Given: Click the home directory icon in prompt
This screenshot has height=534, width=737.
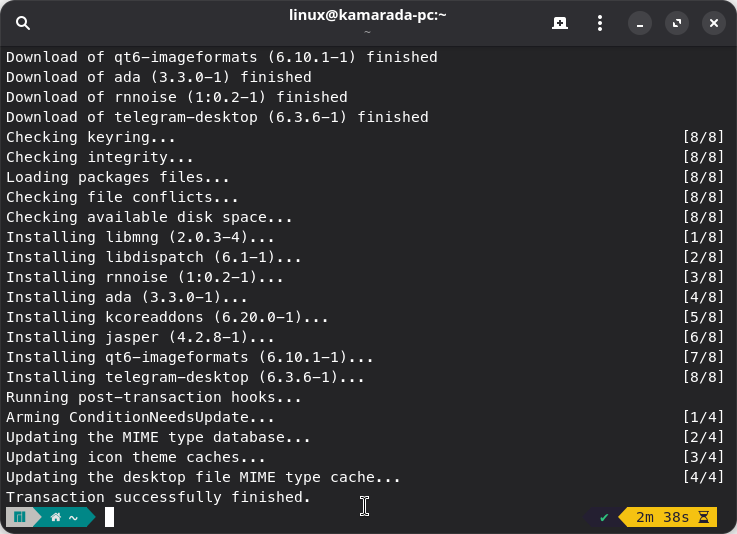Looking at the screenshot, I should tap(56, 517).
